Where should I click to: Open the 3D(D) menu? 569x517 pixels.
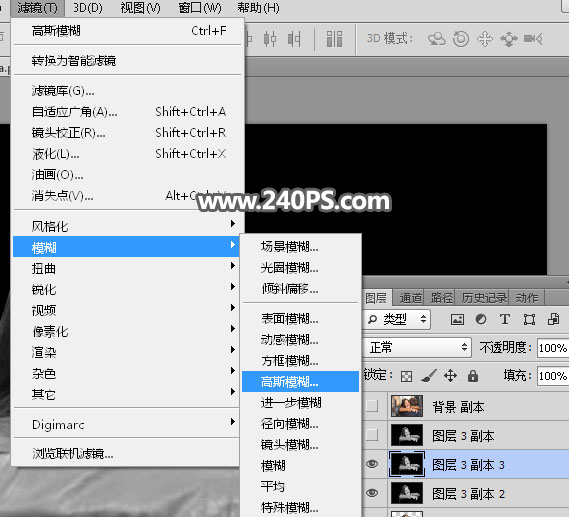88,8
